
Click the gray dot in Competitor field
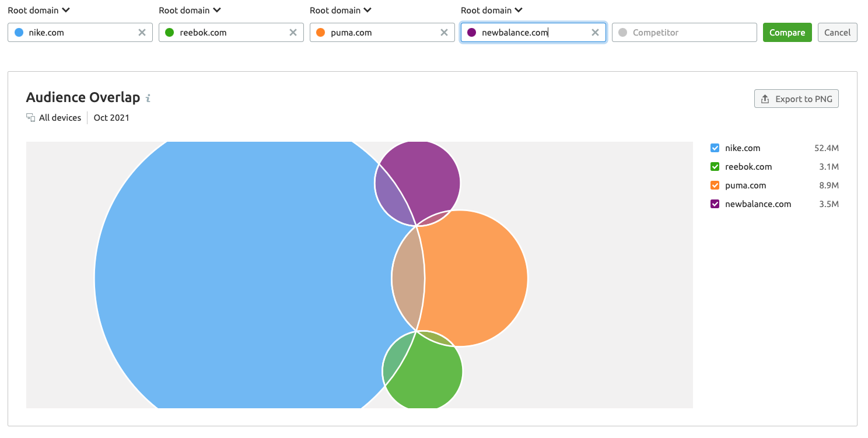[x=622, y=33]
